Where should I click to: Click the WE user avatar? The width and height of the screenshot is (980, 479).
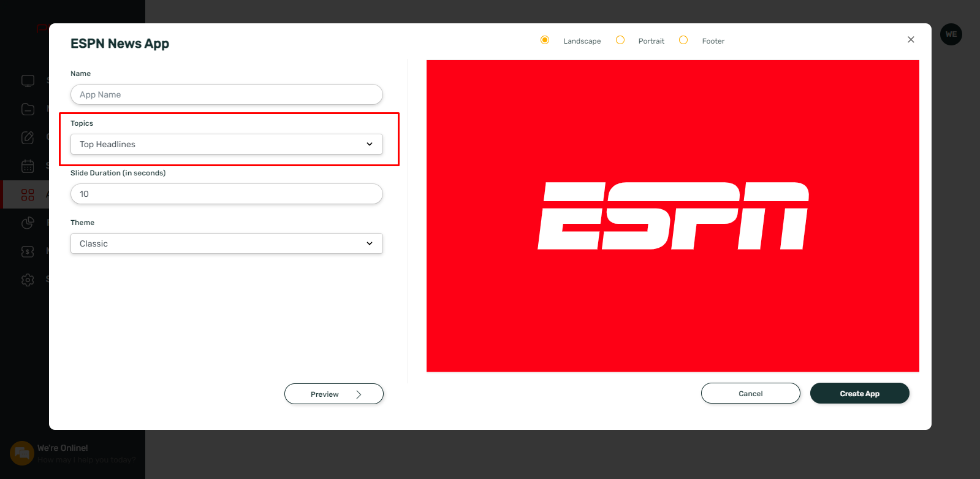coord(951,34)
